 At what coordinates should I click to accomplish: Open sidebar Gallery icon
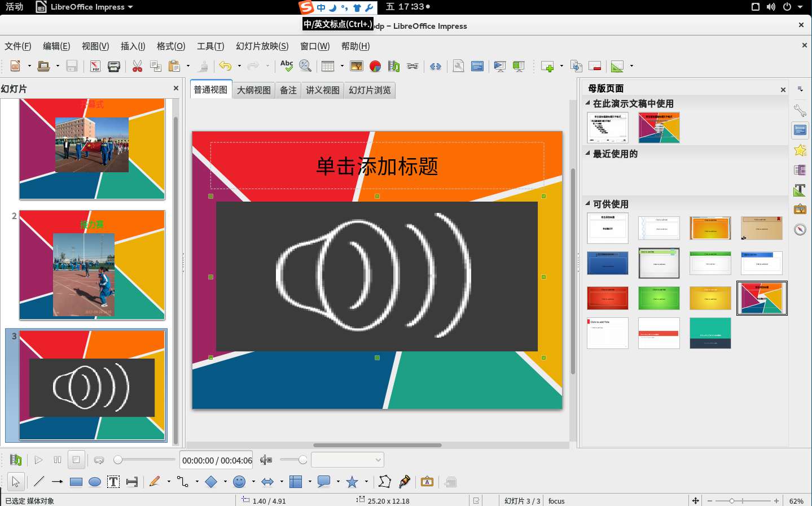tap(800, 210)
